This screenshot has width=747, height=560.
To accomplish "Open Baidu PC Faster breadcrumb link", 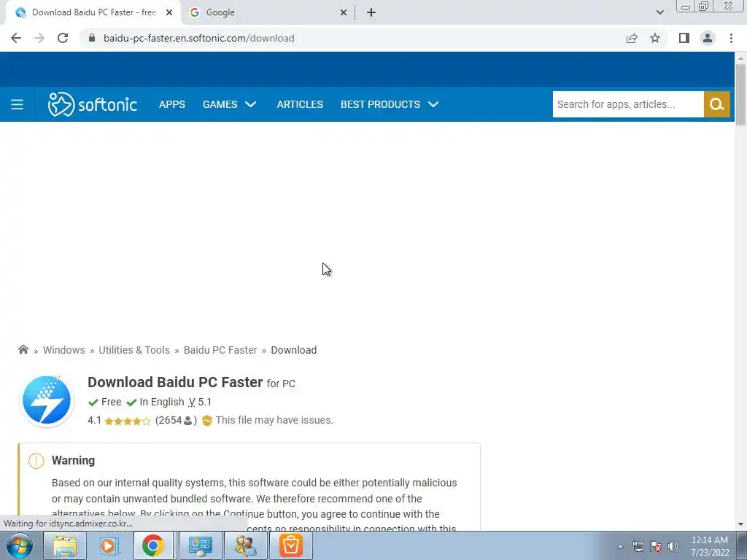I will tap(220, 350).
